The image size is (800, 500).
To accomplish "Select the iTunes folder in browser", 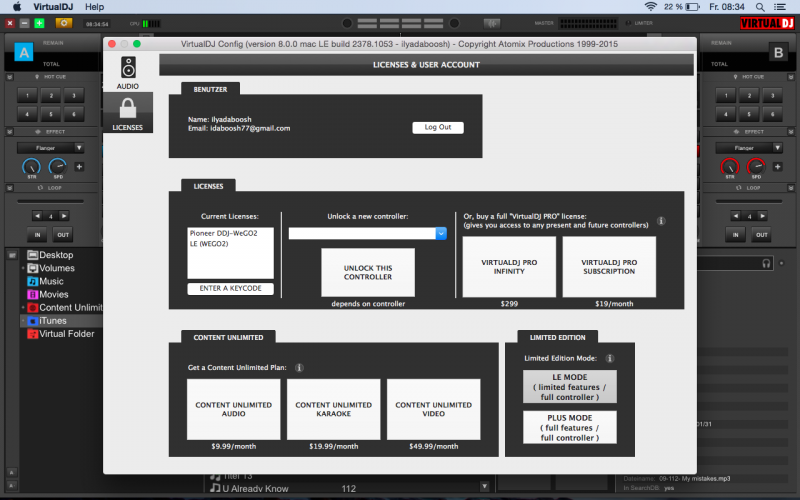I will click(x=47, y=321).
